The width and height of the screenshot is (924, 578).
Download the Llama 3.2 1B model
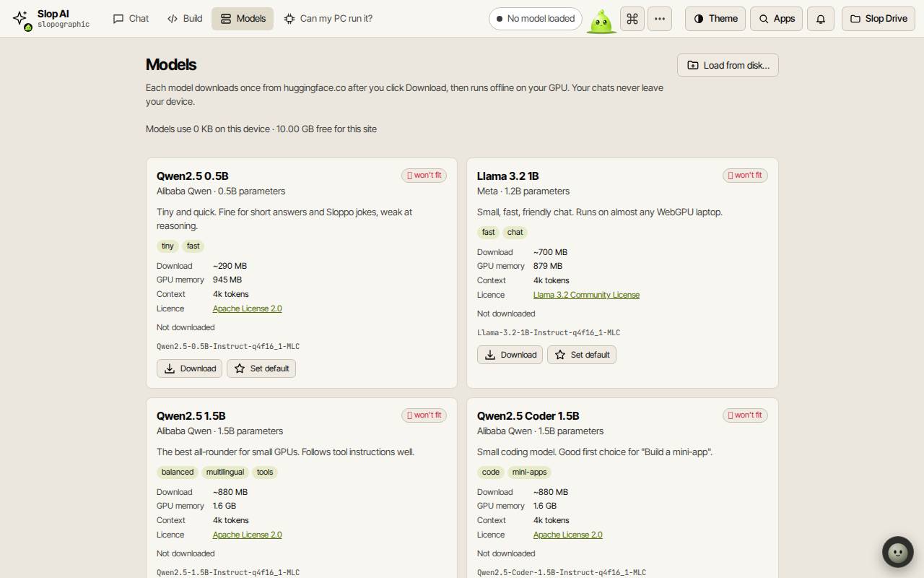[510, 355]
